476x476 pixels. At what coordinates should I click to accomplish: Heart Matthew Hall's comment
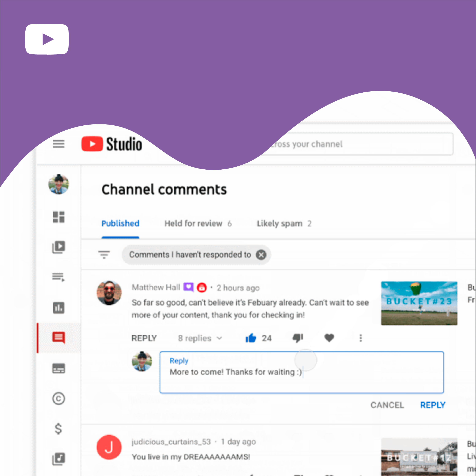point(329,338)
